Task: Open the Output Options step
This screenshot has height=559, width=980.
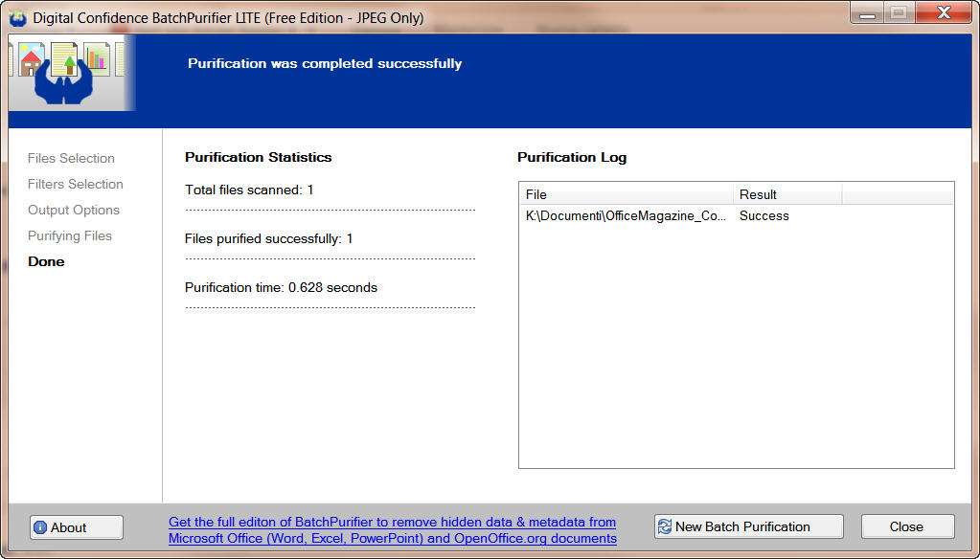Action: [74, 211]
